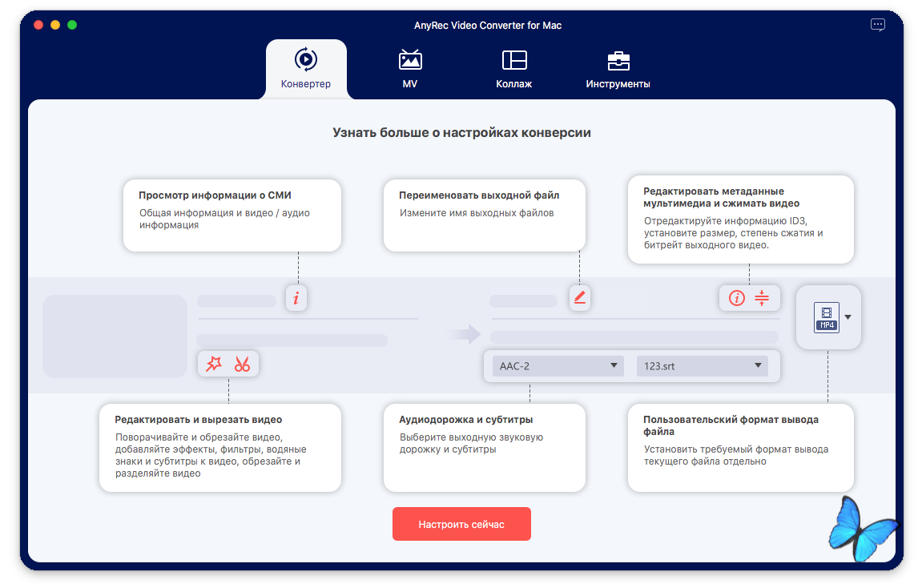
Task: Select the Конвертер tab
Action: click(x=306, y=69)
